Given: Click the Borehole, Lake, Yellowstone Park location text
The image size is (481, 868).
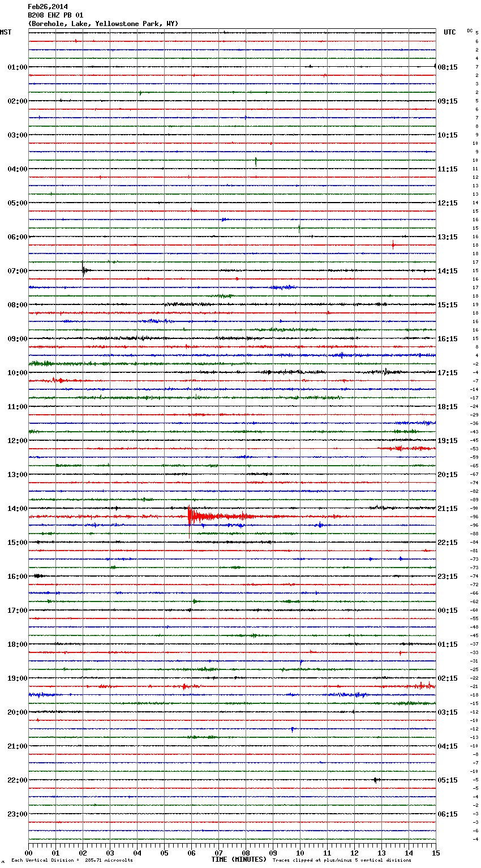Looking at the screenshot, I should point(103,24).
